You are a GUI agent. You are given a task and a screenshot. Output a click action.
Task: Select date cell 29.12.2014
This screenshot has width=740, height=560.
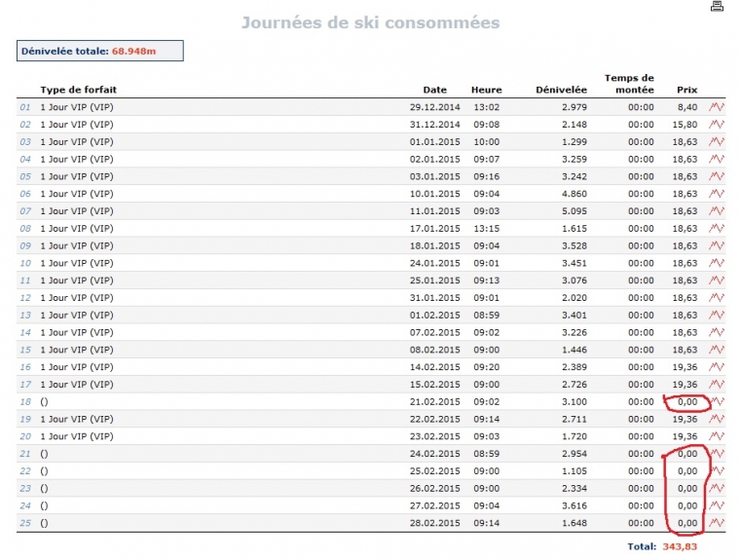[x=434, y=107]
